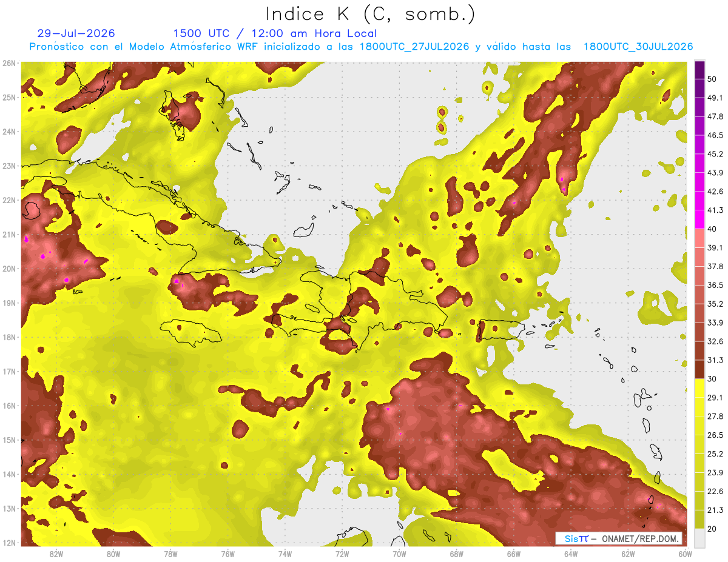Click the colorbar value "20"
The height and width of the screenshot is (562, 728).
click(712, 528)
